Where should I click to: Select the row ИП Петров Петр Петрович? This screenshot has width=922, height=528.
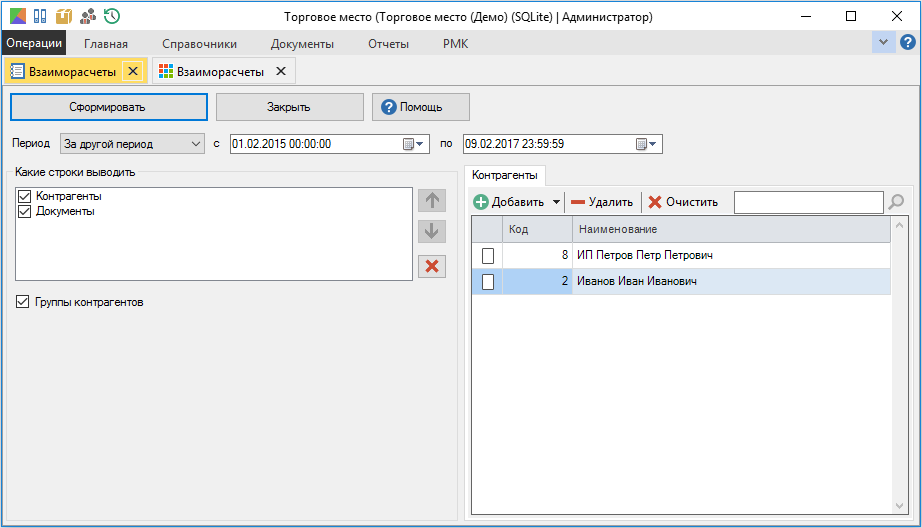[681, 256]
